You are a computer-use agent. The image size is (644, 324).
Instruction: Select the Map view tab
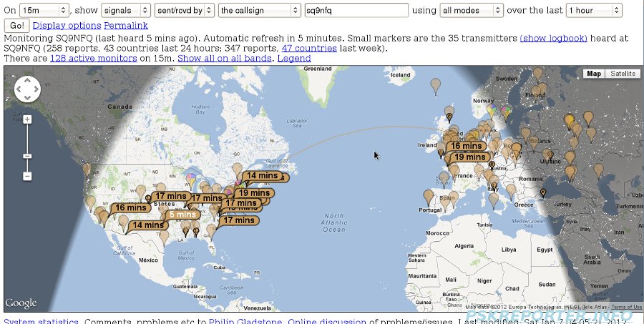point(594,74)
